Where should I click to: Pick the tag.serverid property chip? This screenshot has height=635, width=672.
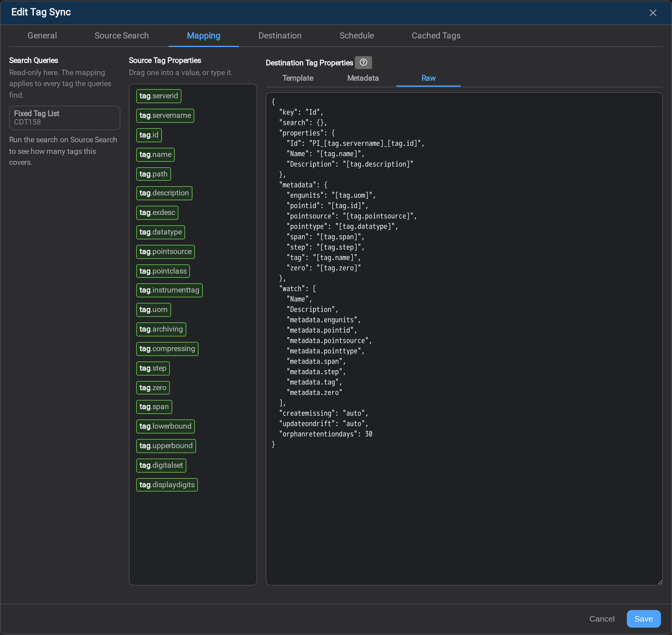[159, 96]
